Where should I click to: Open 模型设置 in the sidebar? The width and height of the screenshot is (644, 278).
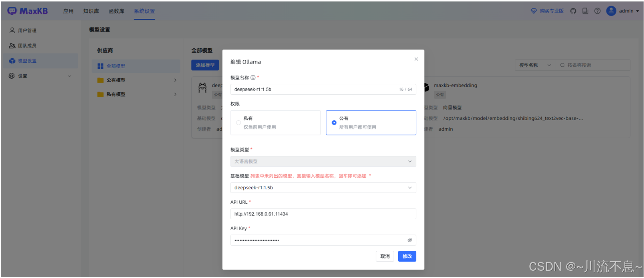click(x=41, y=61)
